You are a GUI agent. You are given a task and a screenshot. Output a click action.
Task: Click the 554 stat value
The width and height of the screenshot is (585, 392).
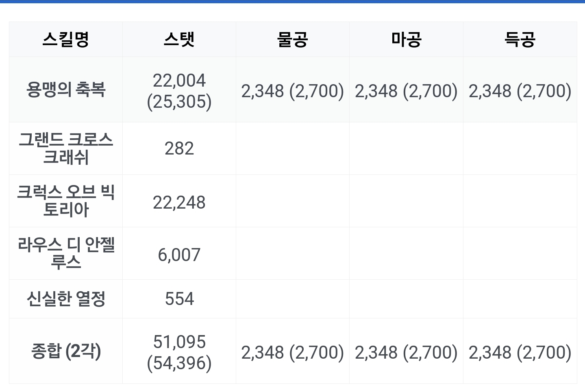(x=179, y=299)
